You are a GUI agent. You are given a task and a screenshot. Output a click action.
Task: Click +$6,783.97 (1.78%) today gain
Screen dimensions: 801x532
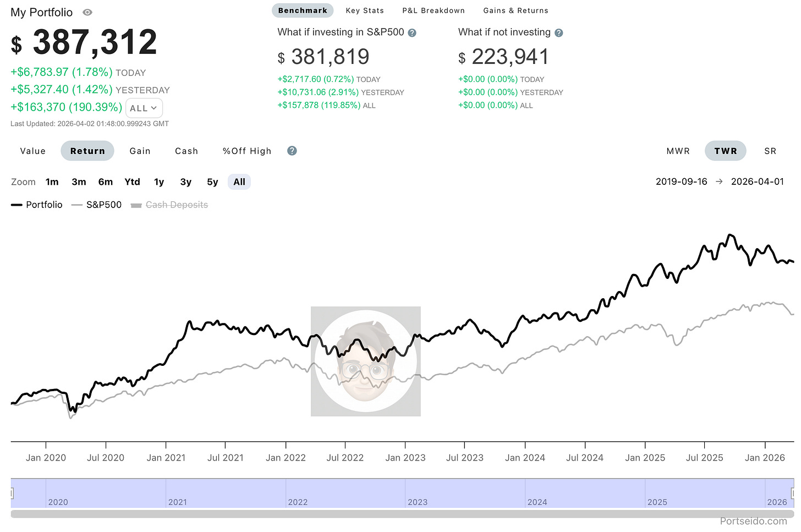pyautogui.click(x=62, y=72)
